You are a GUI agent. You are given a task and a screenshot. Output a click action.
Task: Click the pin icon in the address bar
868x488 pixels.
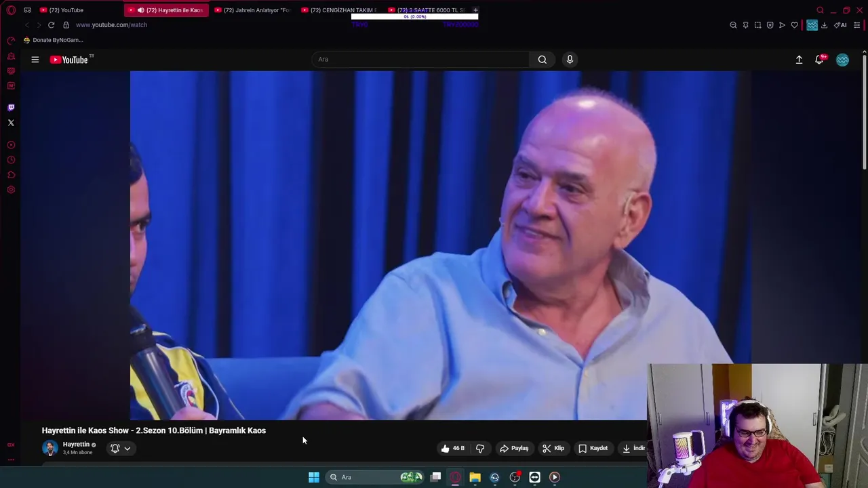(x=745, y=25)
